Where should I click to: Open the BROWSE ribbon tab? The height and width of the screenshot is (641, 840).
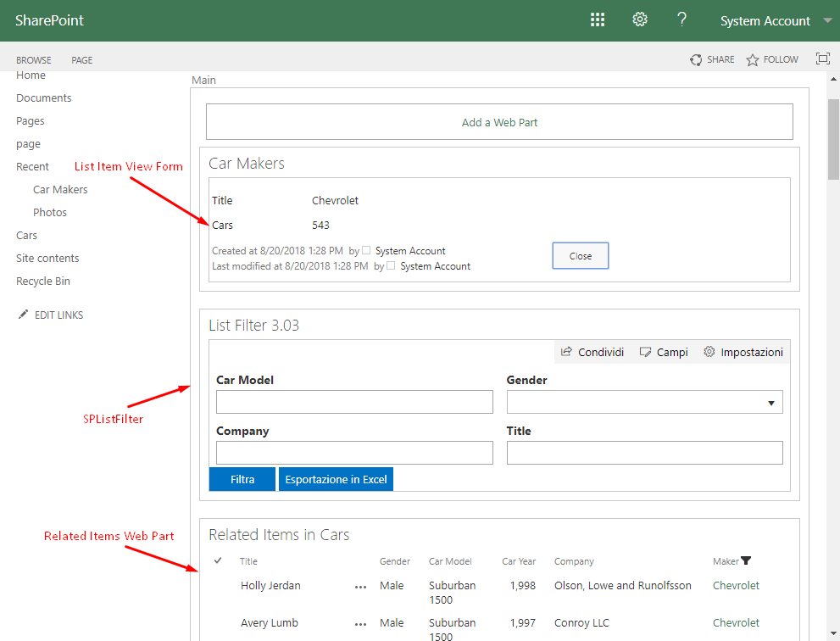pos(34,60)
